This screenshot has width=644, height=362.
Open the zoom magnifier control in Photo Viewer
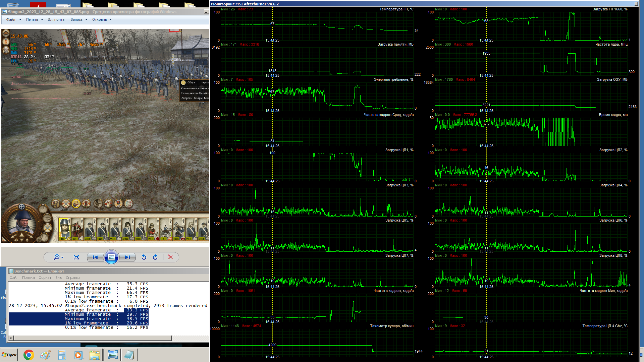click(x=58, y=257)
